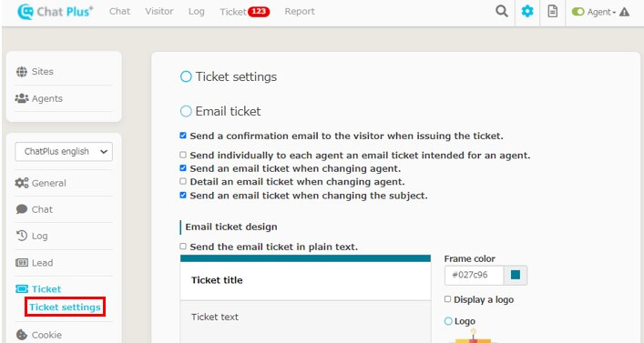Click the Chat Plus logo

[55, 12]
